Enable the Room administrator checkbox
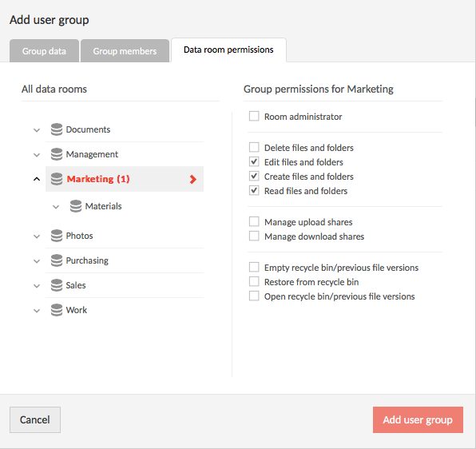Viewport: 476px width, 449px height. click(x=254, y=116)
